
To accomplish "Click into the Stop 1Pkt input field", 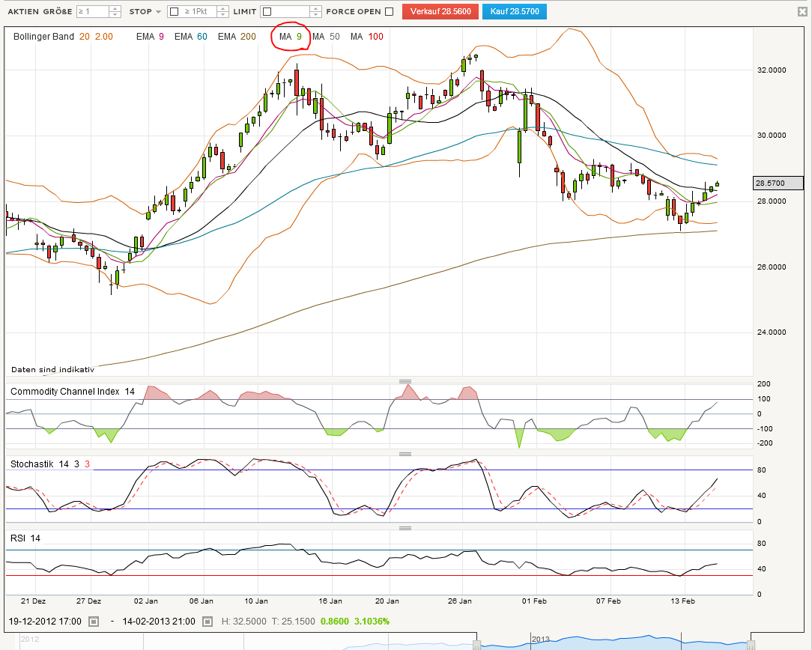I will tap(199, 11).
